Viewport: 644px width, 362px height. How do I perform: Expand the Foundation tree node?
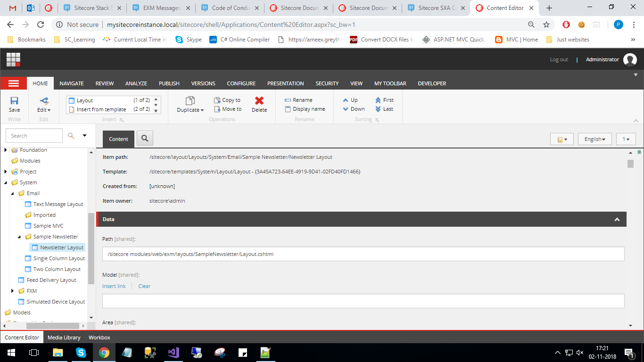pos(6,150)
